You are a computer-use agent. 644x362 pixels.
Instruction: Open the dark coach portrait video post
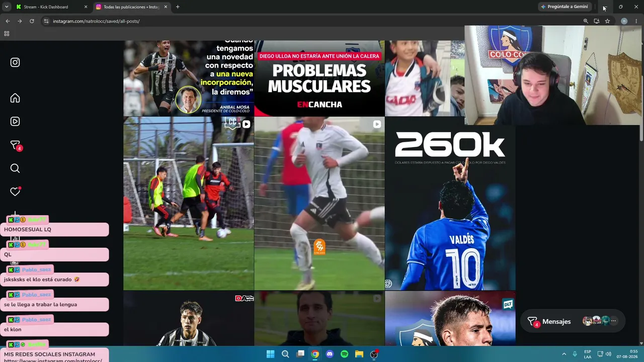[319, 319]
